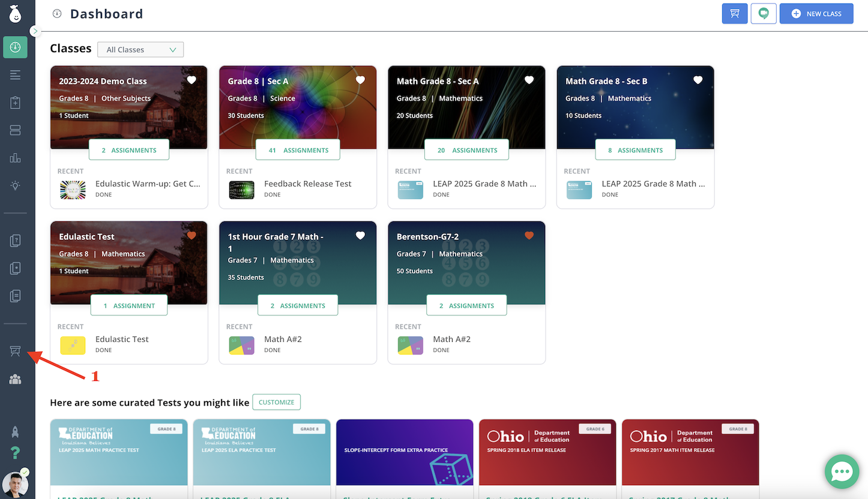Image resolution: width=868 pixels, height=499 pixels.
Task: Open help via the green question mark
Action: click(x=15, y=453)
